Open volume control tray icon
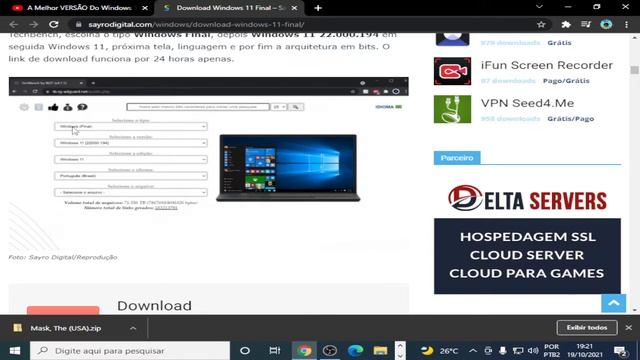640x360 pixels. point(533,351)
